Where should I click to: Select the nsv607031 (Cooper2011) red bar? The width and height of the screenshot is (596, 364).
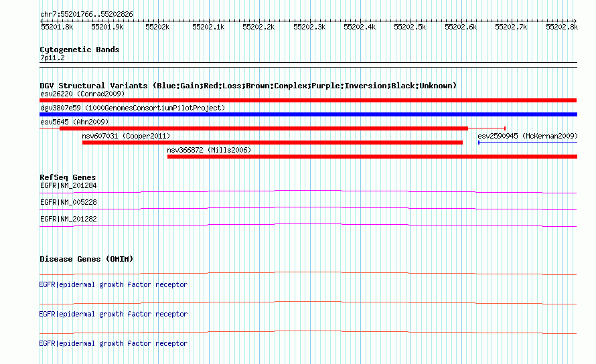point(273,143)
